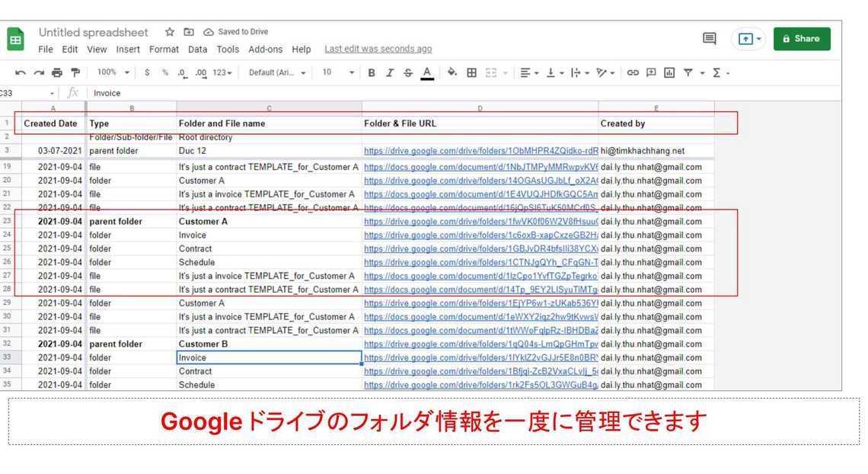868x474 pixels.
Task: Star the Untitled spreadsheet
Action: (x=170, y=32)
